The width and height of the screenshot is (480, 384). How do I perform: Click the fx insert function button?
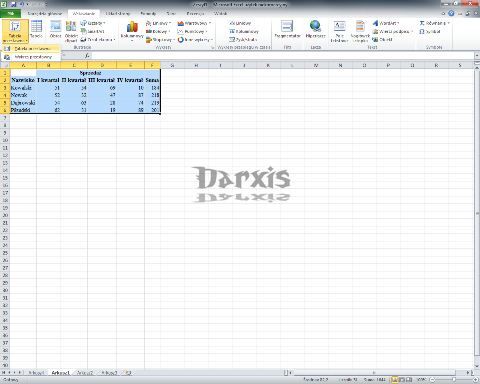[x=87, y=56]
